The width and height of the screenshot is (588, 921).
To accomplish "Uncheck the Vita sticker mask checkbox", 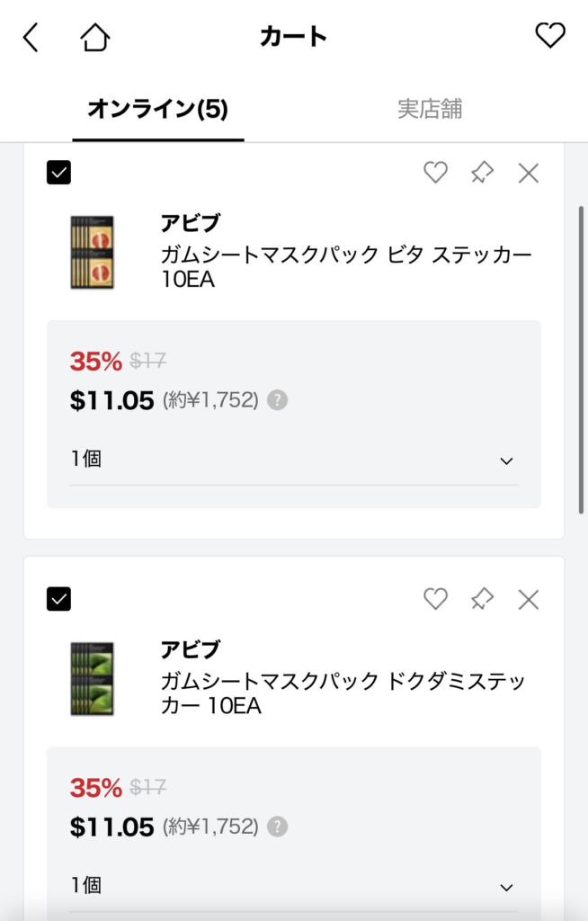I will click(x=58, y=172).
